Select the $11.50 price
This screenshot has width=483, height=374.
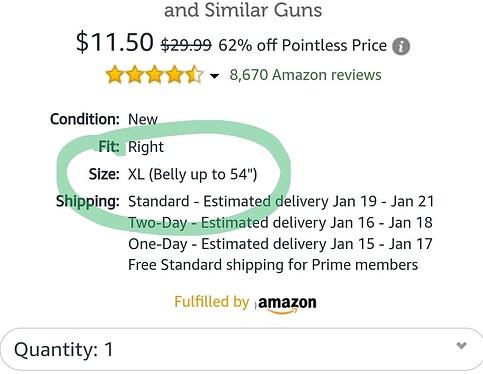pos(115,42)
